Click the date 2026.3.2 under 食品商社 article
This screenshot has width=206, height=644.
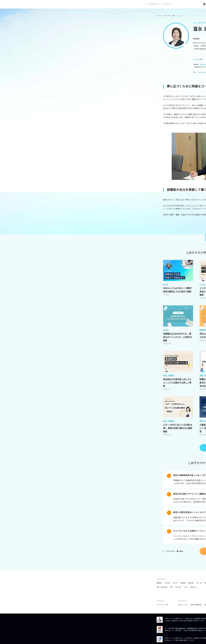[166, 389]
